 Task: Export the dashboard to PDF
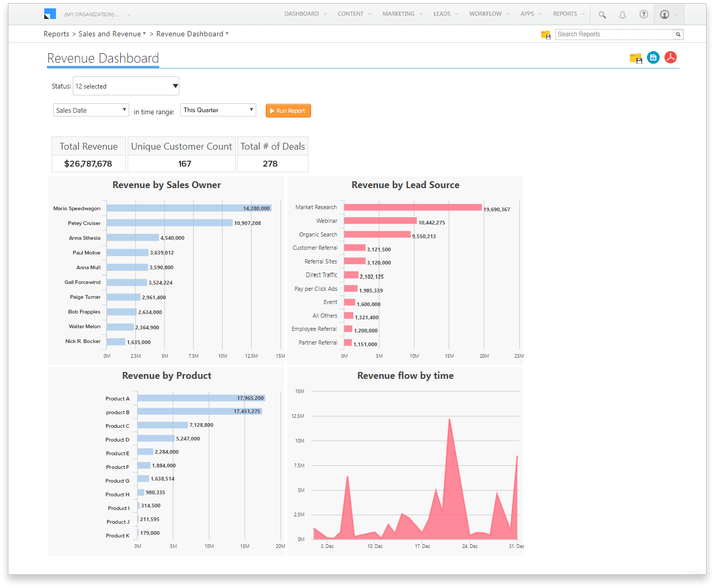(670, 57)
